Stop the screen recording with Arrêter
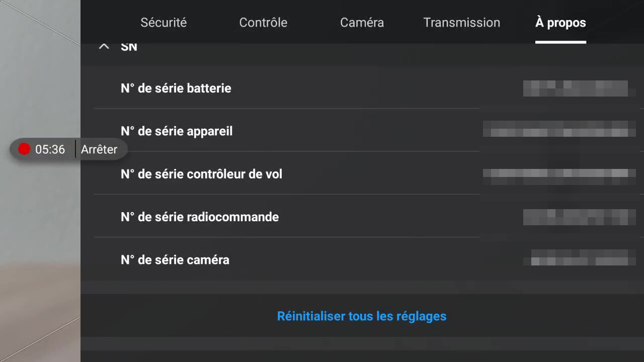Viewport: 644px width, 362px height. pyautogui.click(x=99, y=149)
